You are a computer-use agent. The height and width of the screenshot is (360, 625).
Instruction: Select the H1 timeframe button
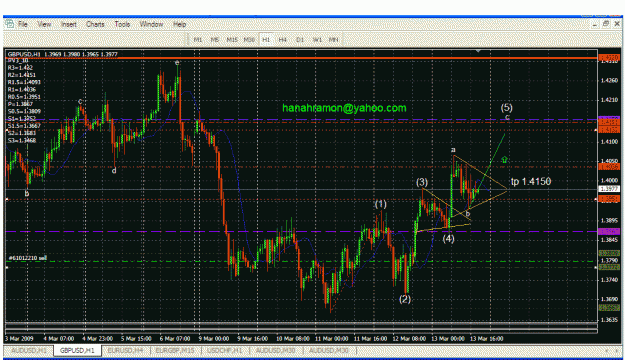(x=266, y=39)
